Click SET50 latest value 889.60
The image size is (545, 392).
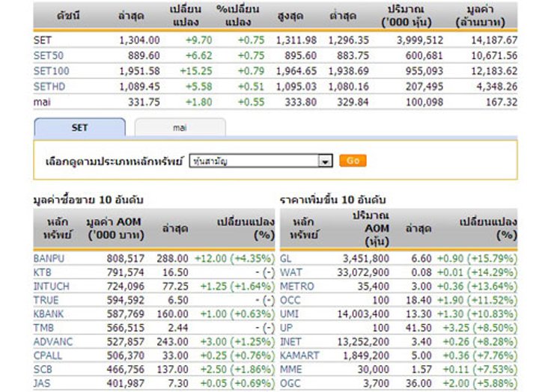pos(144,55)
